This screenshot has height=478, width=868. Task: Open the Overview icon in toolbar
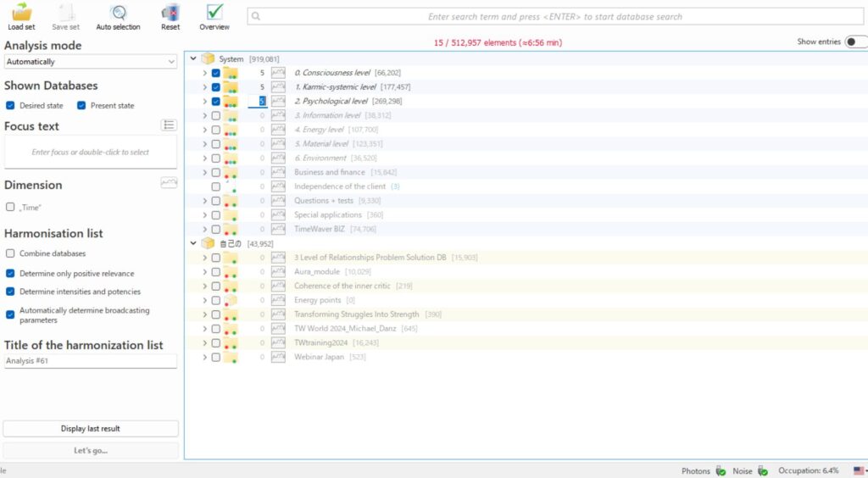214,13
